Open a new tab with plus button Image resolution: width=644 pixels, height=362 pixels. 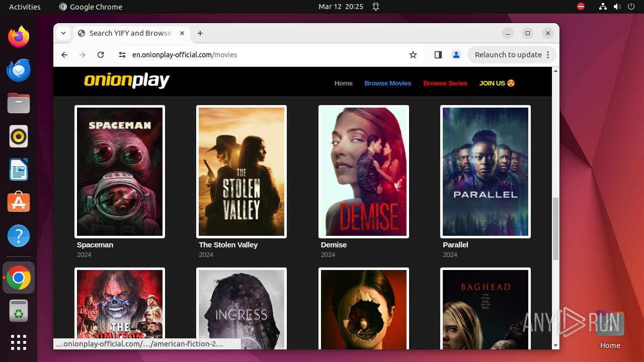pyautogui.click(x=200, y=33)
